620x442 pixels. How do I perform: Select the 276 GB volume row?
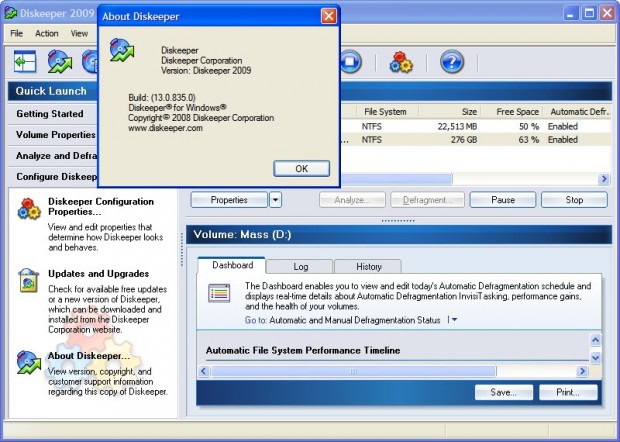[x=476, y=140]
